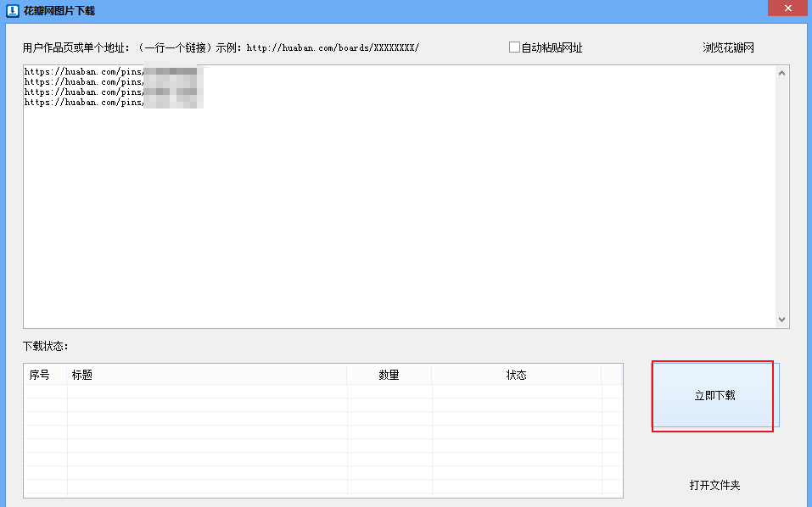This screenshot has width=812, height=507.
Task: Click the URL list vertical scrollbar track
Action: [x=781, y=195]
